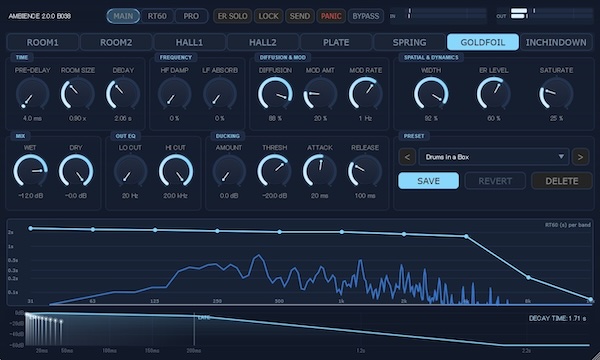
Task: Click the LATE marker line in decay display
Action: pyautogui.click(x=194, y=330)
